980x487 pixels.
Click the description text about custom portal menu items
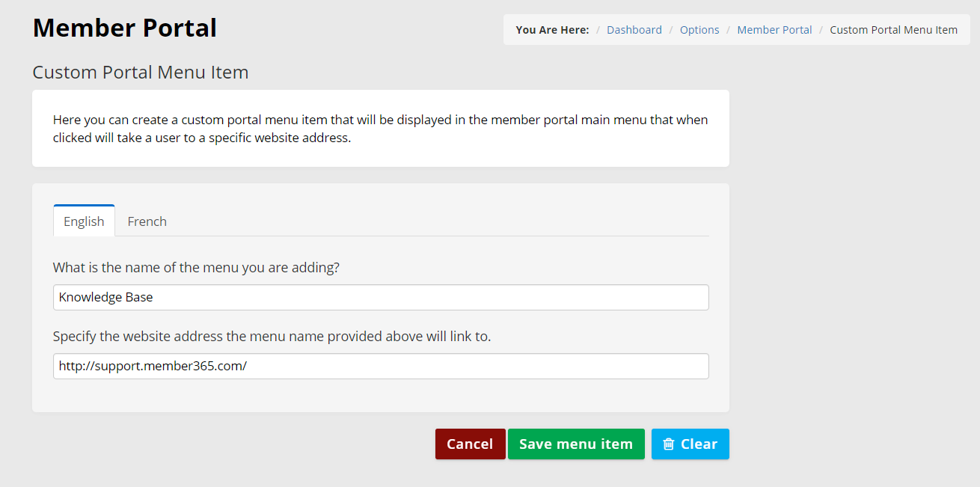pyautogui.click(x=379, y=128)
